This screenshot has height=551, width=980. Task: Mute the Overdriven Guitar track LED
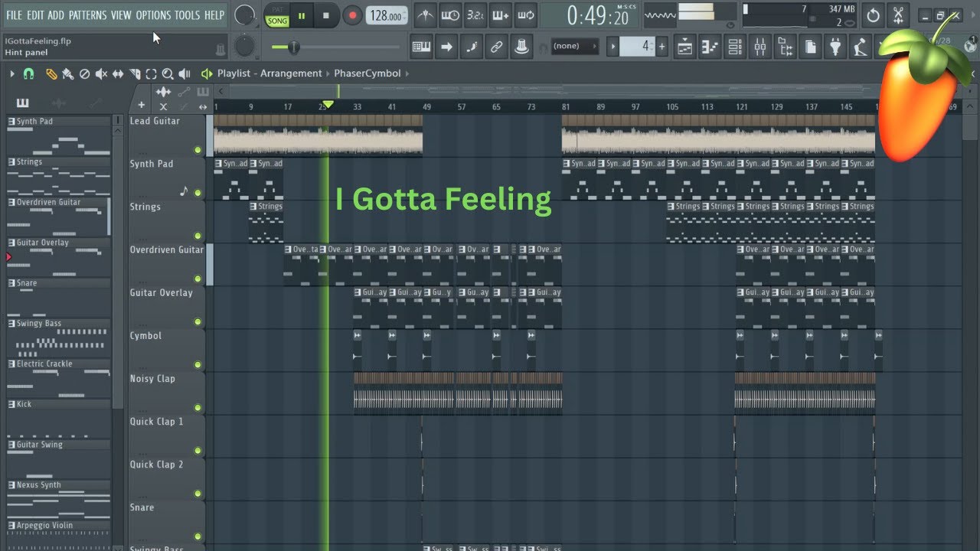pos(198,279)
